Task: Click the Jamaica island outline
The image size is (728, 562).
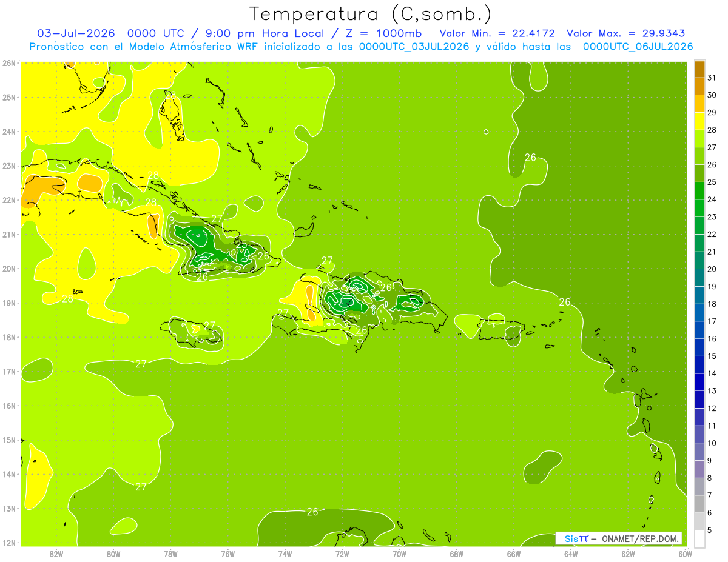Action: click(x=191, y=333)
